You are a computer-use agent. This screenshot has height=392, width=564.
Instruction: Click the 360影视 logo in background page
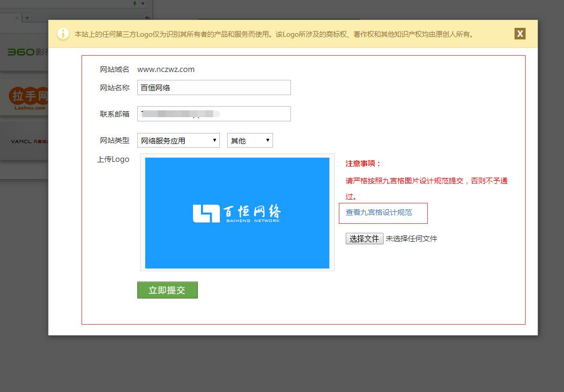tap(28, 52)
